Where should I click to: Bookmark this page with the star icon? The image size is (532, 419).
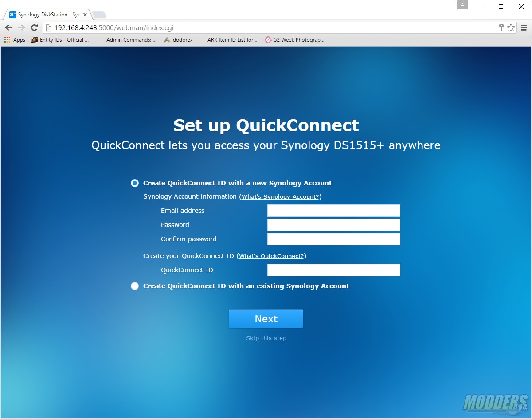point(511,27)
